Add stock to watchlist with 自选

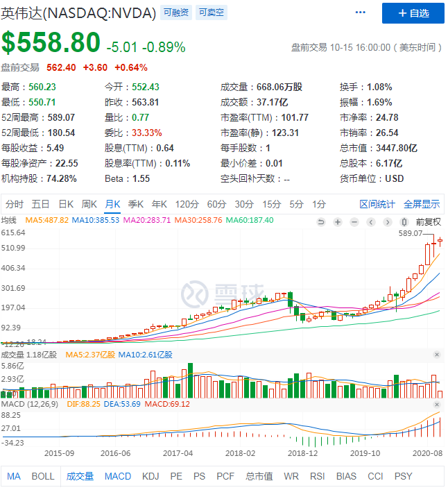point(413,13)
